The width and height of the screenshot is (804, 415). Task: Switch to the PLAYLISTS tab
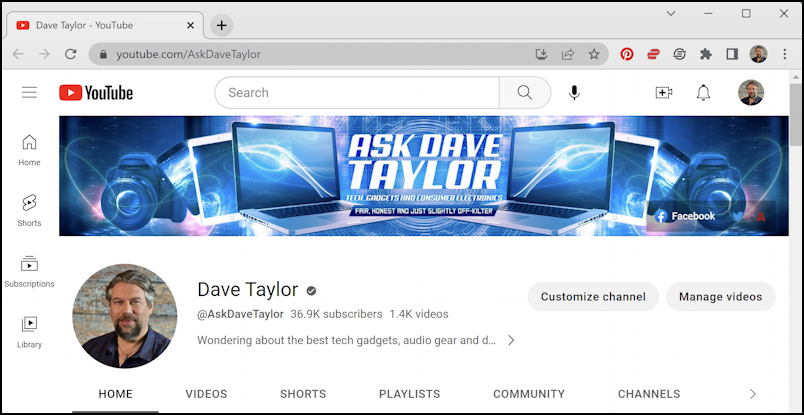409,394
